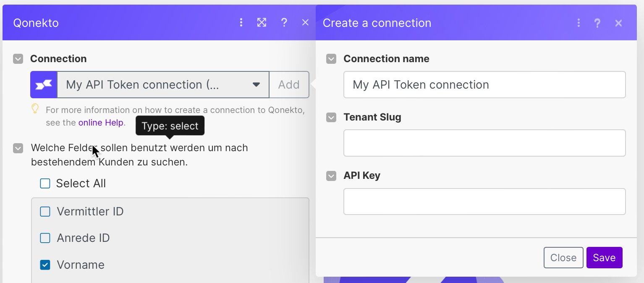
Task: Click the lightbulb hint icon
Action: pos(35,109)
